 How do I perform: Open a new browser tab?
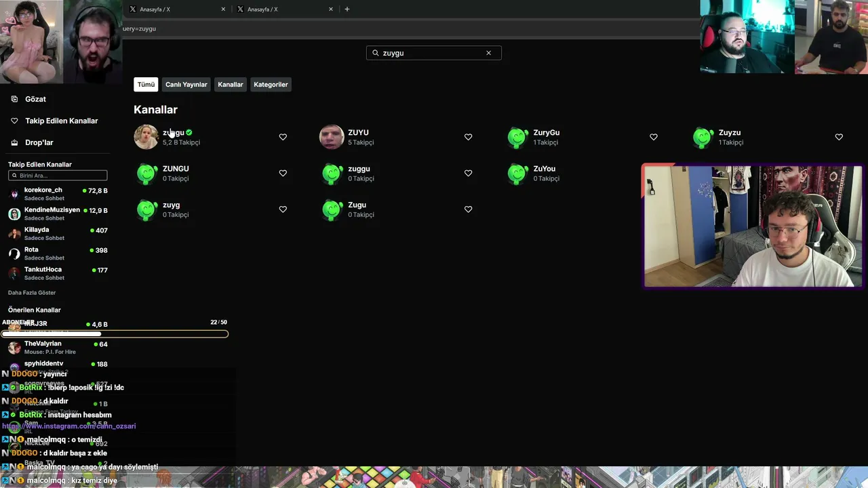pyautogui.click(x=347, y=9)
